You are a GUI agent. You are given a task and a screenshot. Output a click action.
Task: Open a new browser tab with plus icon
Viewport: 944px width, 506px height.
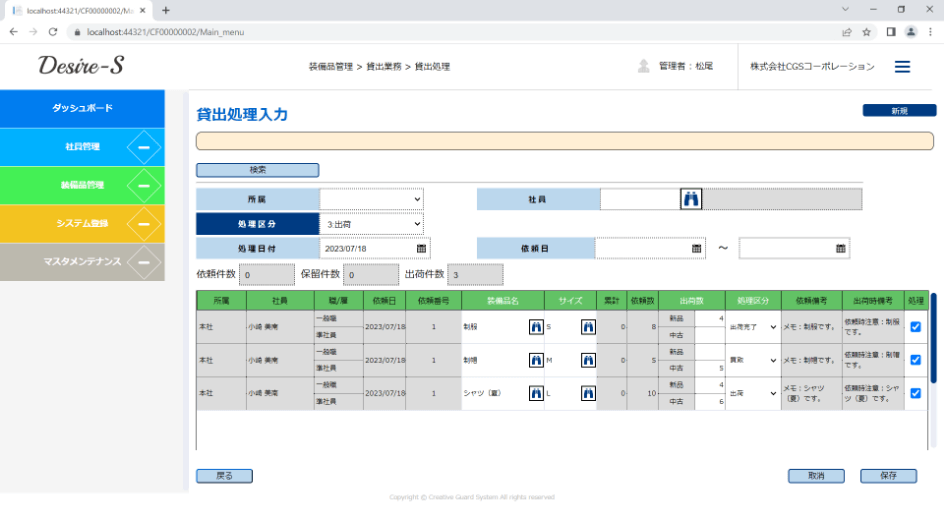(166, 10)
